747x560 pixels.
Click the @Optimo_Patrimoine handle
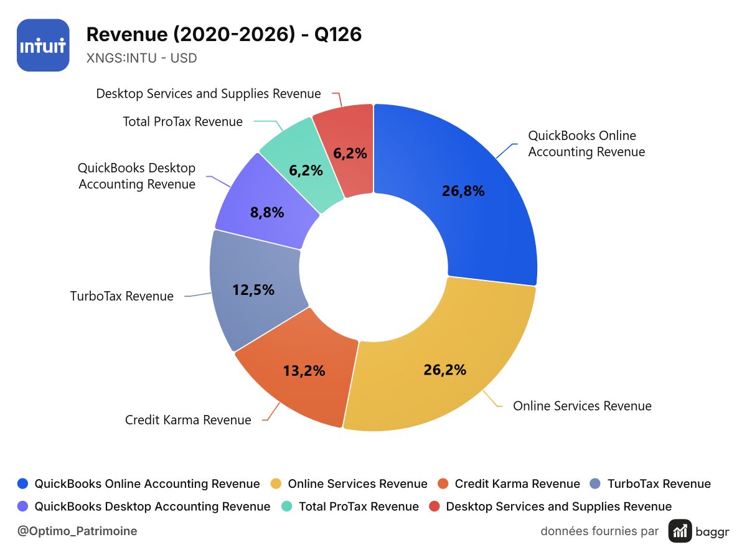tap(77, 531)
